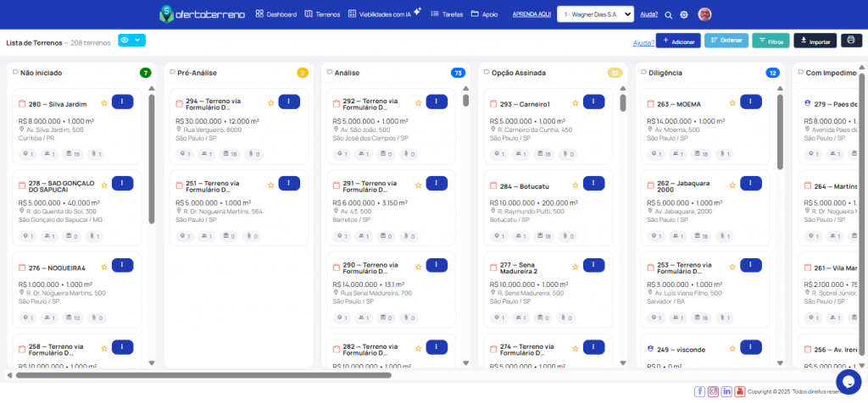Click calendar icon on 278 – SAO GONÇALO card

pyautogui.click(x=22, y=185)
